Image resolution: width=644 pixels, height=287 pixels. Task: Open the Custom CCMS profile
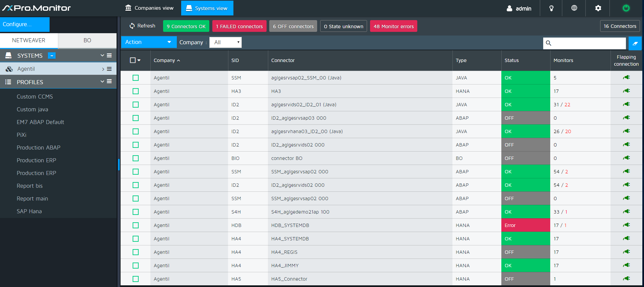tap(35, 97)
